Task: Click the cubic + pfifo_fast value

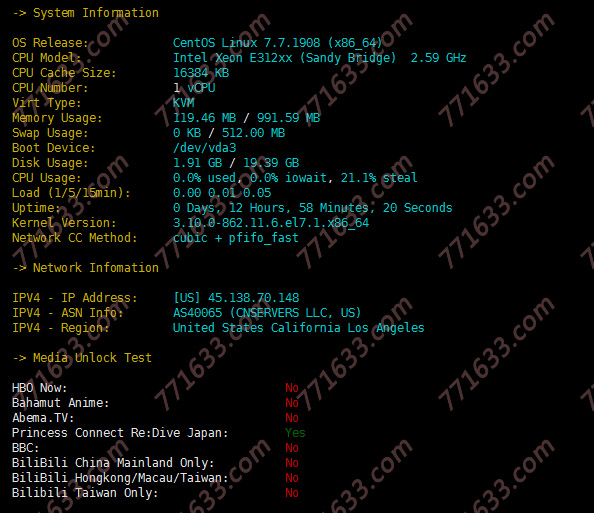Action: pyautogui.click(x=236, y=238)
